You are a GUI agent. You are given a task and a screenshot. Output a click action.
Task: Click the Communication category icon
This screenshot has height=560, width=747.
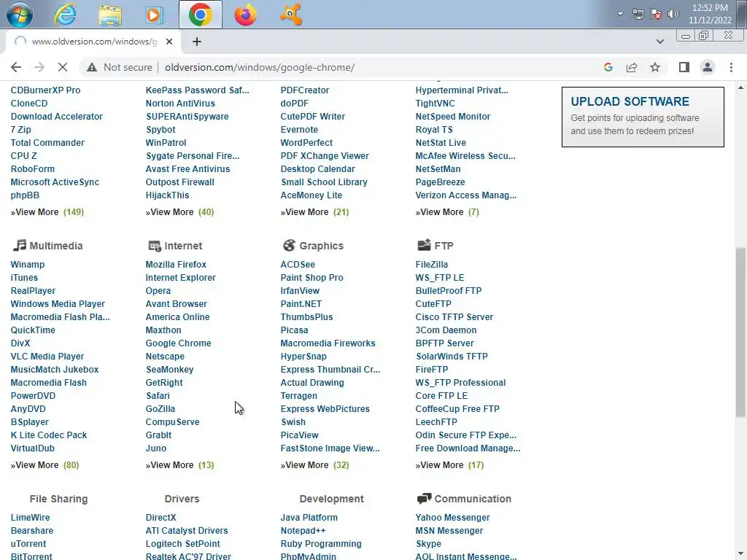[x=424, y=499]
